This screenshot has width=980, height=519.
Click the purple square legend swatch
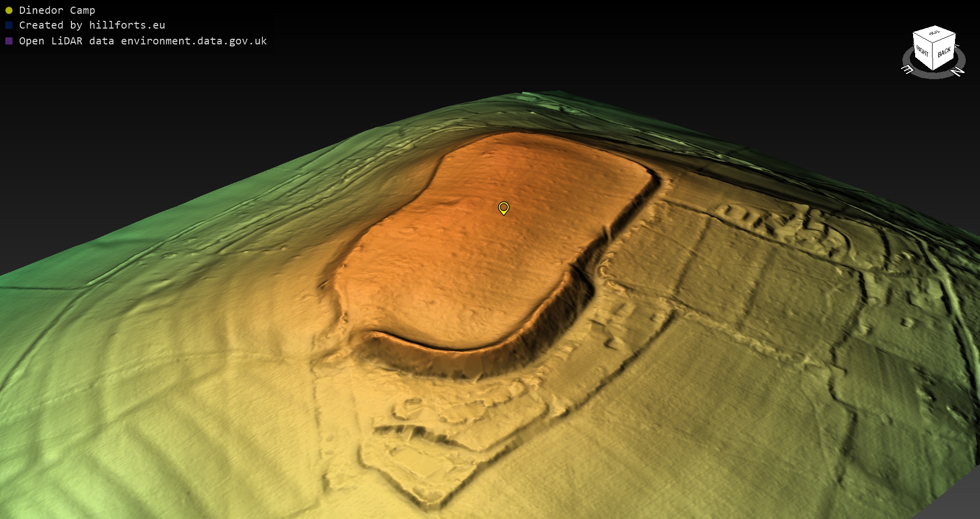pos(9,41)
